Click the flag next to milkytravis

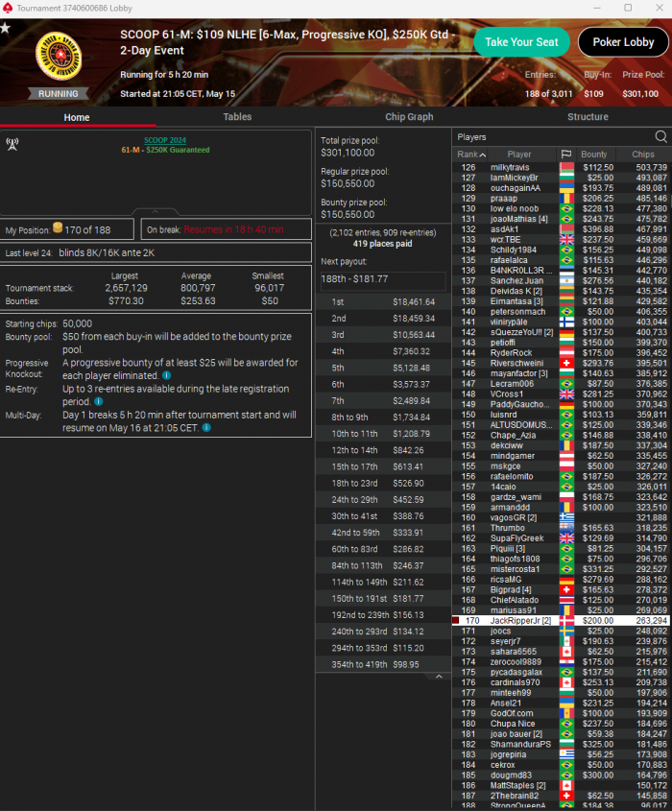[x=566, y=168]
